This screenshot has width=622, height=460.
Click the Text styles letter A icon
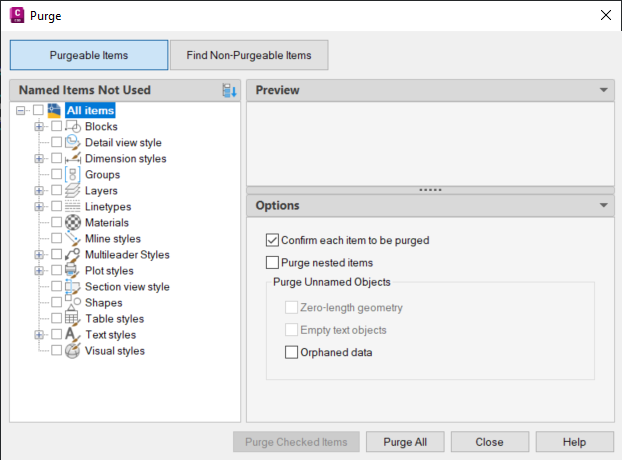point(73,335)
